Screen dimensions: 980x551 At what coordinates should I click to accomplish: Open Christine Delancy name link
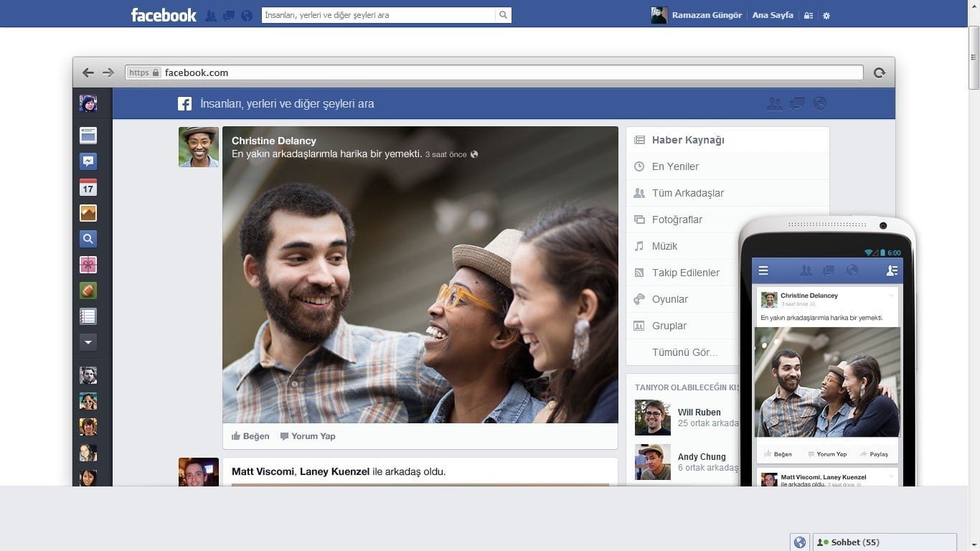coord(273,141)
